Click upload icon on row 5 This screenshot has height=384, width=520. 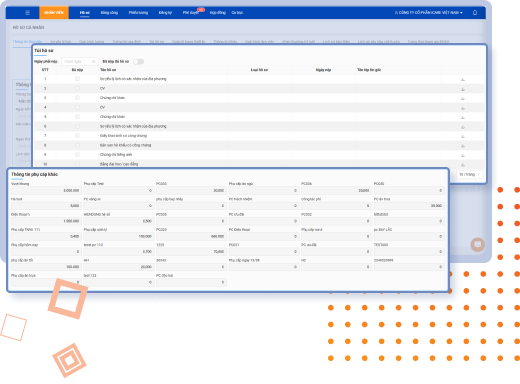point(463,117)
